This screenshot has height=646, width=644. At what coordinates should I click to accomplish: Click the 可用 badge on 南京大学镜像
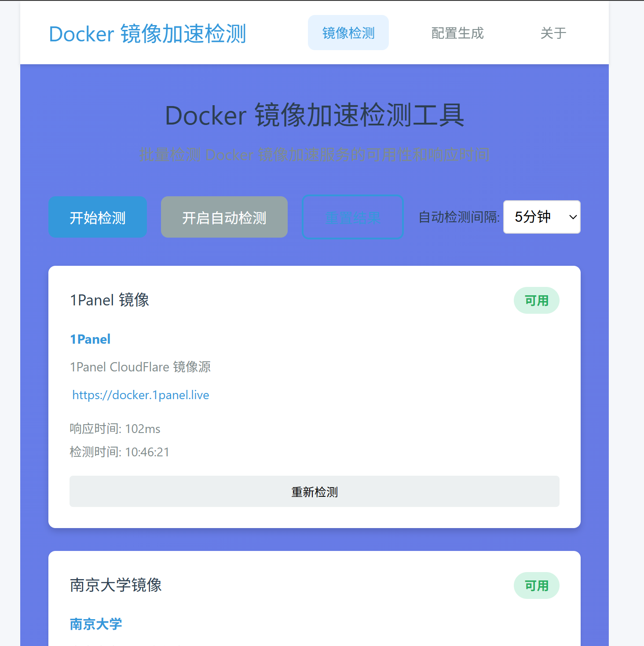point(536,586)
